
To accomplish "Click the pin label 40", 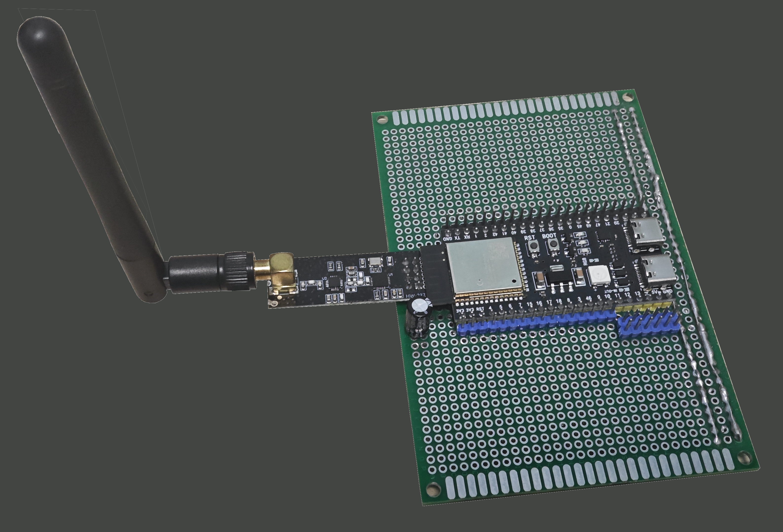I will [514, 233].
